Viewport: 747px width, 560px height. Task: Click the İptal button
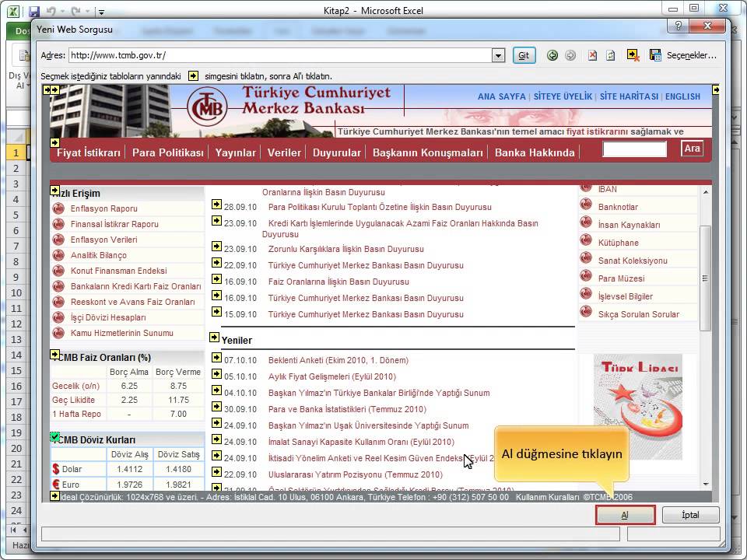tap(690, 515)
